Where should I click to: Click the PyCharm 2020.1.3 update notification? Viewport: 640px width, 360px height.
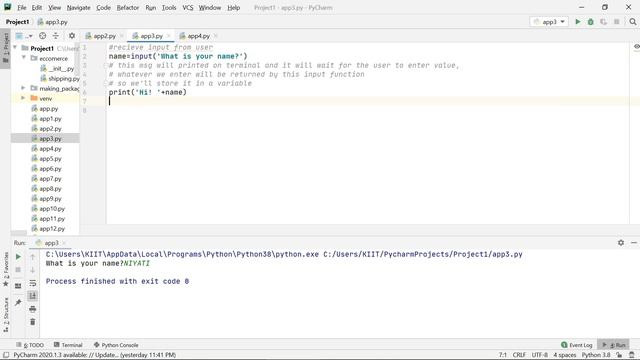(x=95, y=355)
